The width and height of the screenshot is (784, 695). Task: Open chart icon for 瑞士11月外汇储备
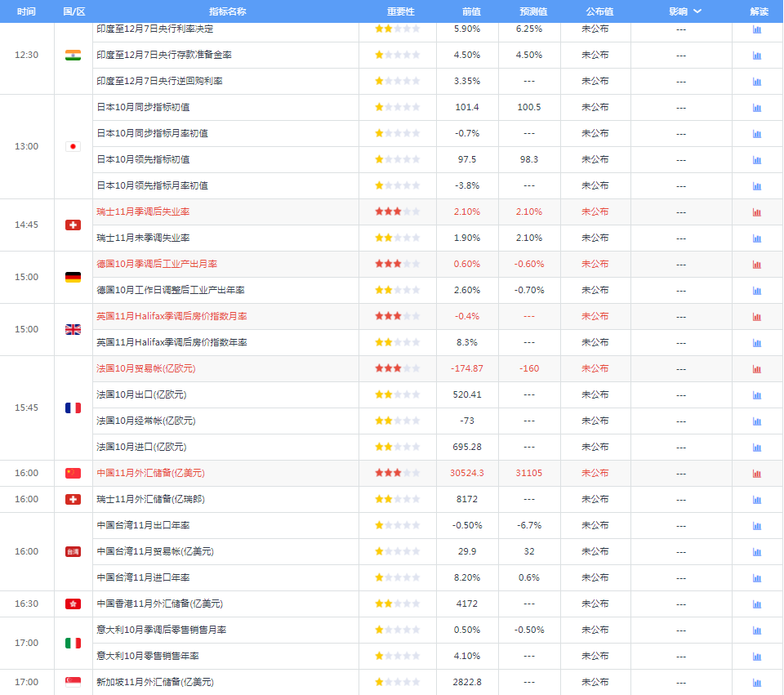tap(756, 500)
